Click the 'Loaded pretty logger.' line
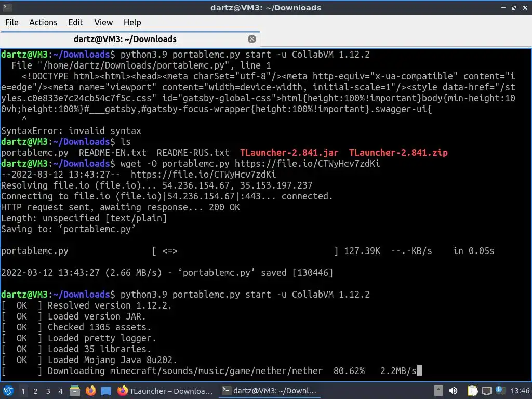This screenshot has width=532, height=399. click(102, 338)
